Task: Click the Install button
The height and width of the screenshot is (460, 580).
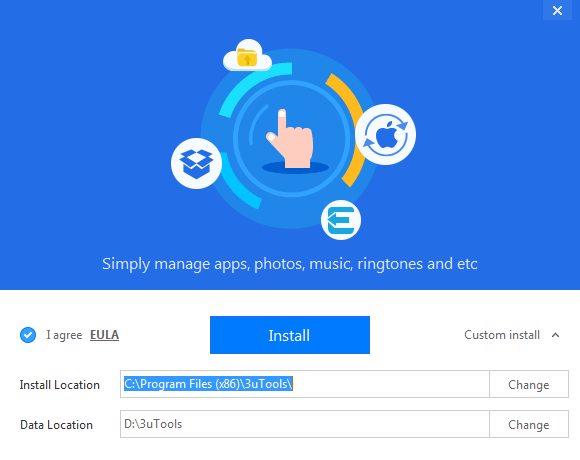Action: [x=290, y=335]
